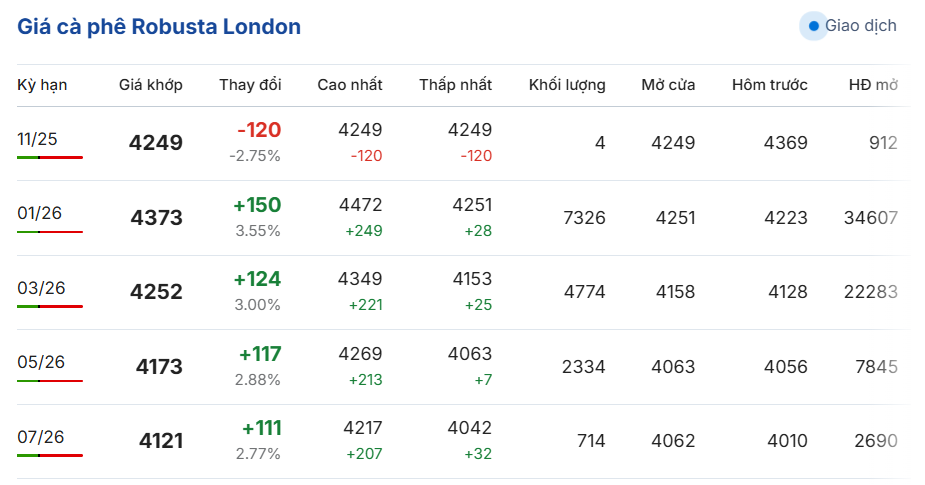Click the green-red bar under 11/25

50,158
